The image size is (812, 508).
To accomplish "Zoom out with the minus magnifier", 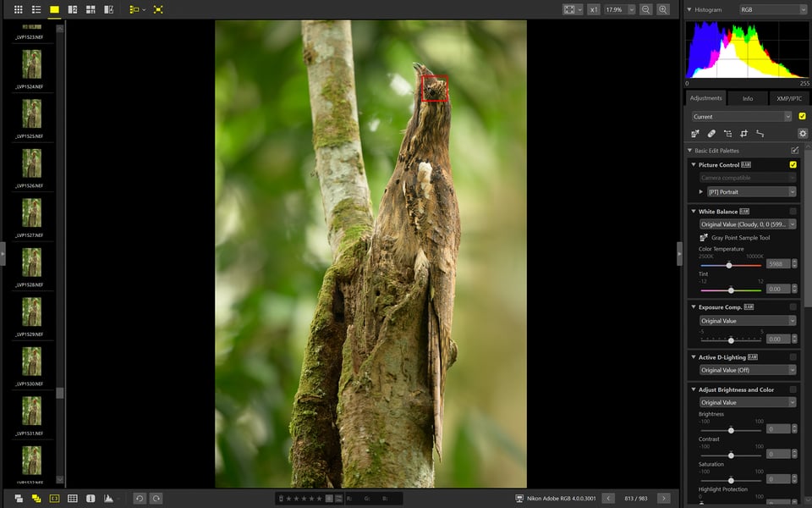I will [x=645, y=9].
